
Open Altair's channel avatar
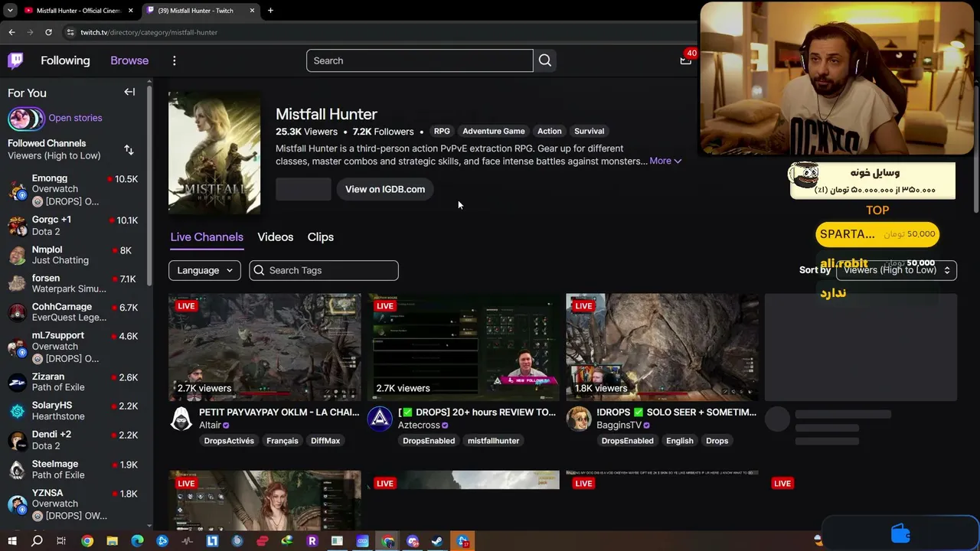point(181,419)
